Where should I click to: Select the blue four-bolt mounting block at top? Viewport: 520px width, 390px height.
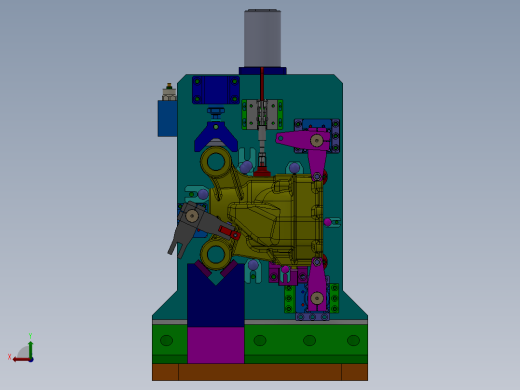pos(216,90)
